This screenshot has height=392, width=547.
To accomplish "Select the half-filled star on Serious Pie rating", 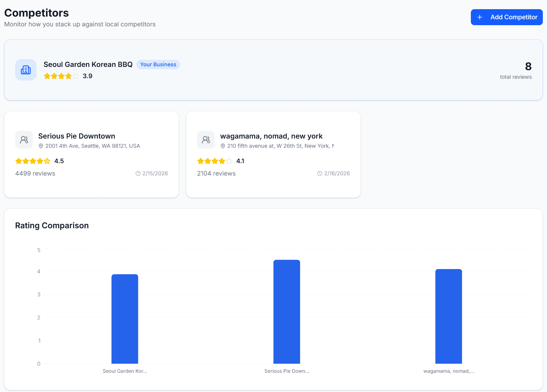I will (x=48, y=161).
